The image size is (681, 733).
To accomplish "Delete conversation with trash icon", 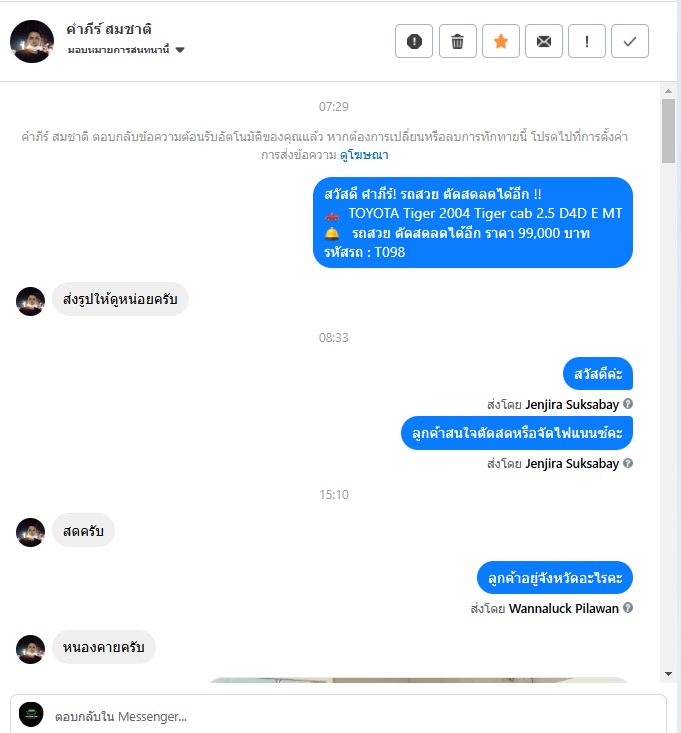I will pyautogui.click(x=458, y=41).
